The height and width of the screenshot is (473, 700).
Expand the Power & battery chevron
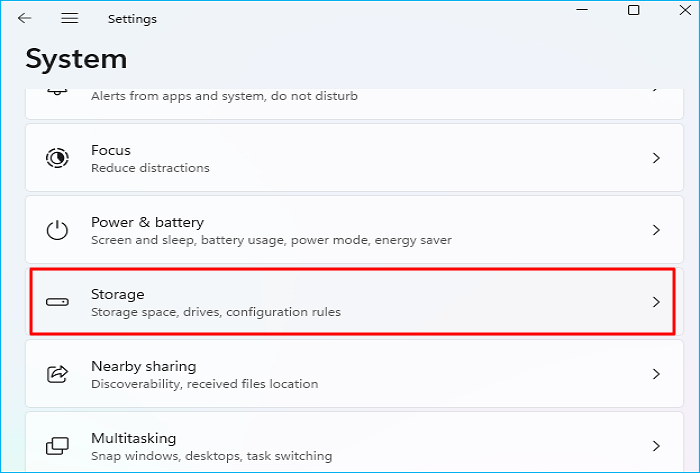[x=656, y=230]
